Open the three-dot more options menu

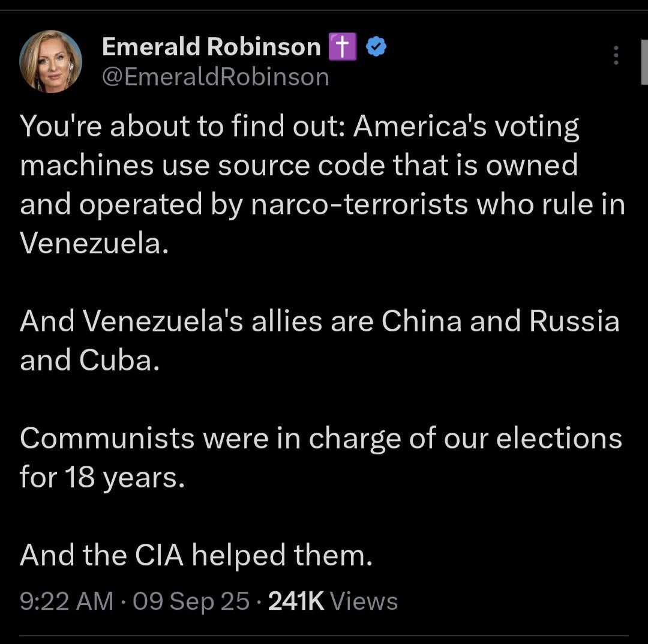pos(616,55)
